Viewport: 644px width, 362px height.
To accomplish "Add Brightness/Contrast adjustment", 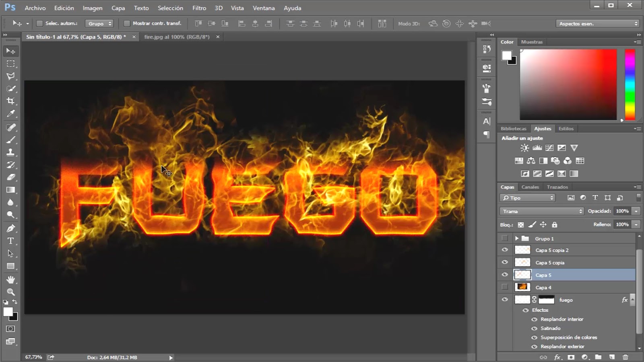I will 524,148.
